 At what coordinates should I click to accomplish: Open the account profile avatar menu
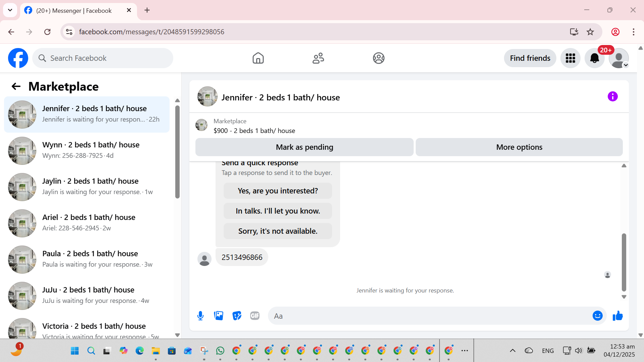tap(618, 58)
